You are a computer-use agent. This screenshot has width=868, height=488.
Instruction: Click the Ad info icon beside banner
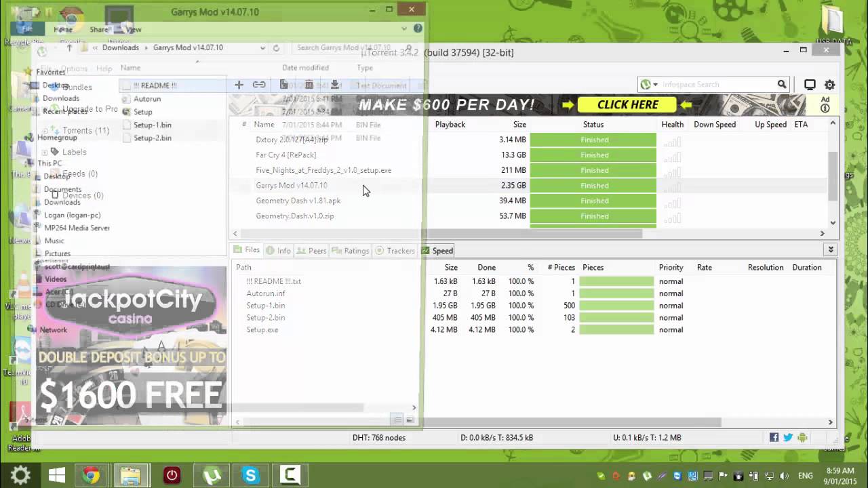825,108
